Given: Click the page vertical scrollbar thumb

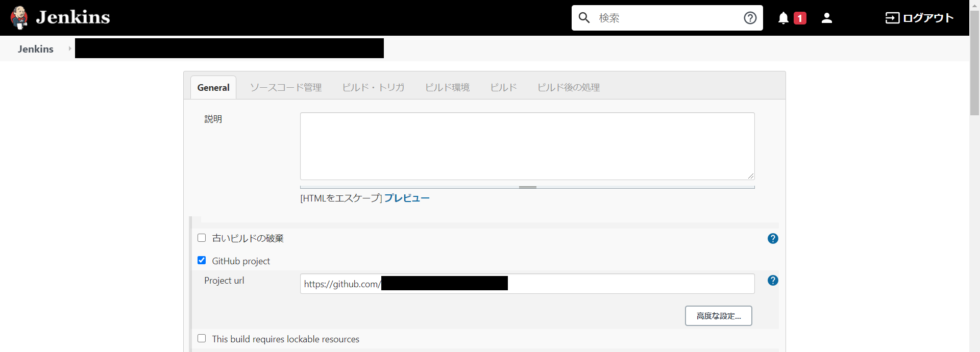Looking at the screenshot, I should (x=974, y=63).
